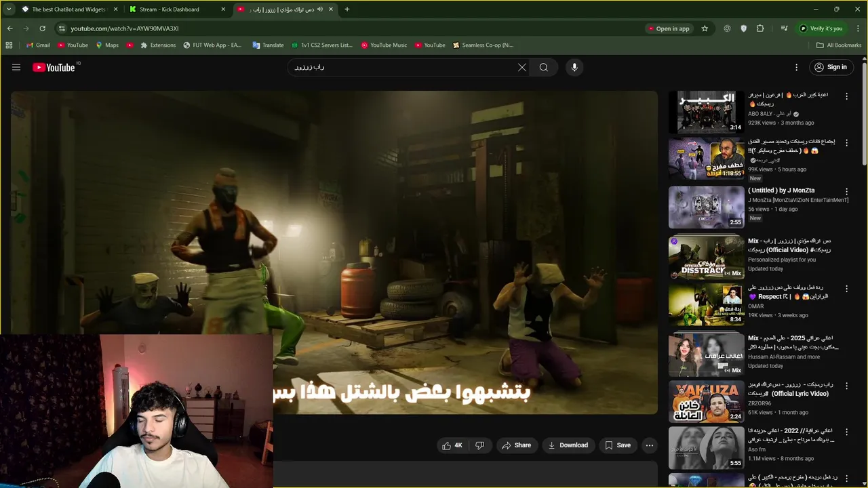Close the Kick Dashboard tab
This screenshot has height=488, width=868.
click(224, 9)
